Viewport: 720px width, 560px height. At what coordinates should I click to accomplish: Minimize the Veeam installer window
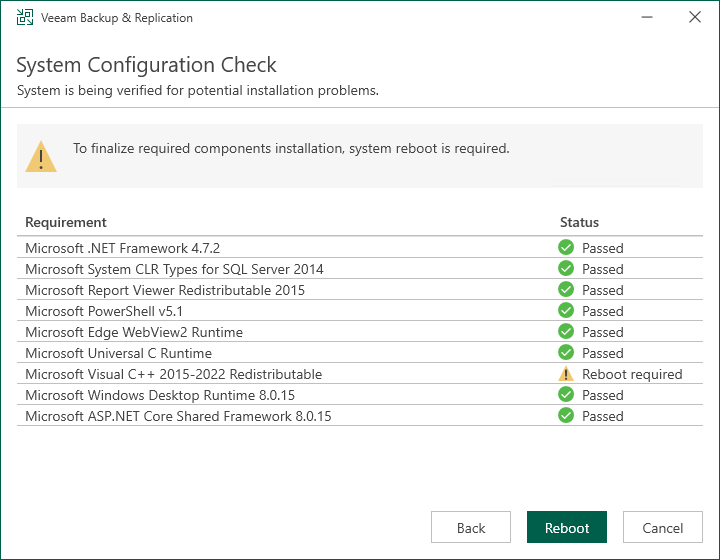(x=647, y=17)
